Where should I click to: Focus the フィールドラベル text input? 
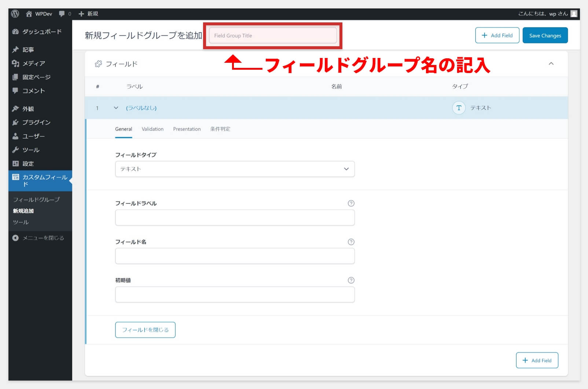(x=235, y=218)
